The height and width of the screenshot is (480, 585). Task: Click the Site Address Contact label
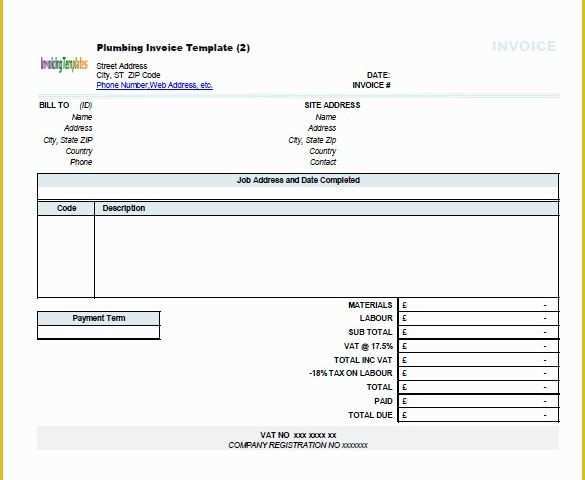[323, 162]
